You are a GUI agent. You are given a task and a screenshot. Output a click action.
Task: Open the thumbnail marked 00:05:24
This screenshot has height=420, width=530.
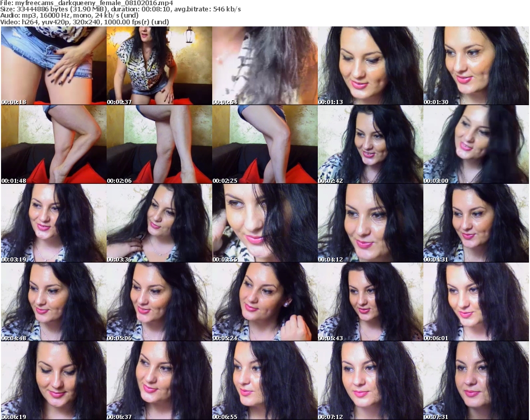click(x=264, y=302)
